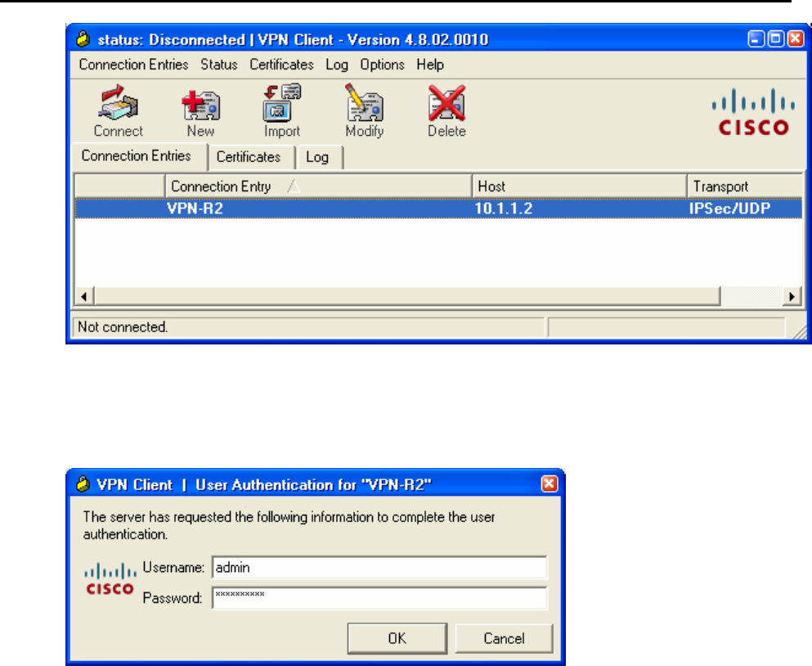Click the IPSec/UDP transport cell
Image resolution: width=812 pixels, height=666 pixels.
[729, 209]
